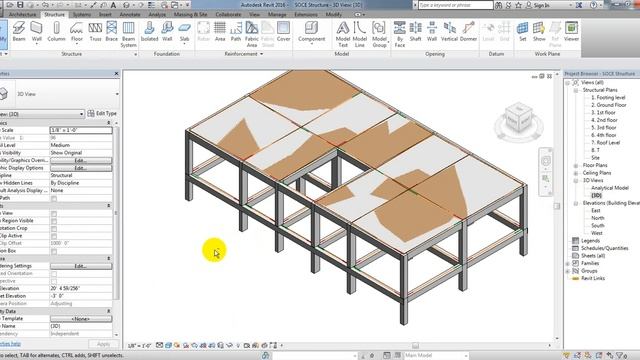
Task: Click the Edit Type button
Action: (102, 113)
